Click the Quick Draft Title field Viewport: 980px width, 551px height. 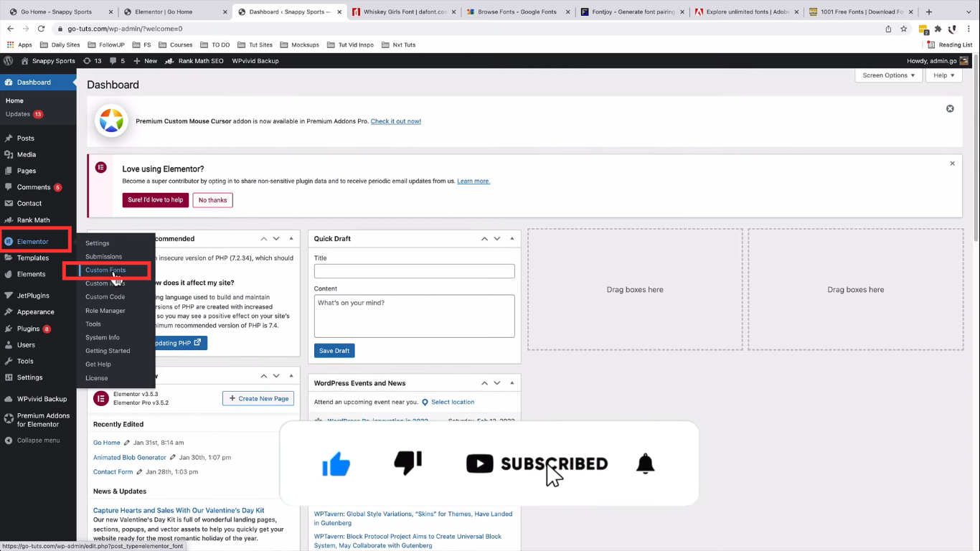coord(414,271)
